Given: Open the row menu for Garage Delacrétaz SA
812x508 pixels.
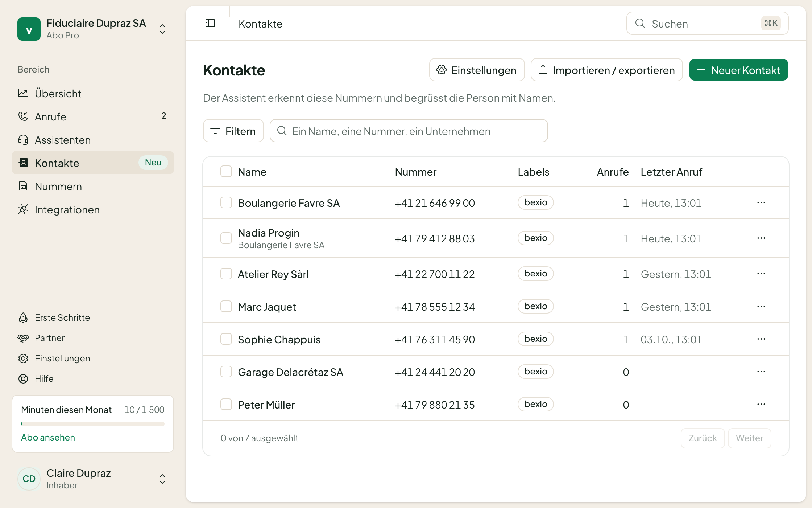Looking at the screenshot, I should coord(761,372).
